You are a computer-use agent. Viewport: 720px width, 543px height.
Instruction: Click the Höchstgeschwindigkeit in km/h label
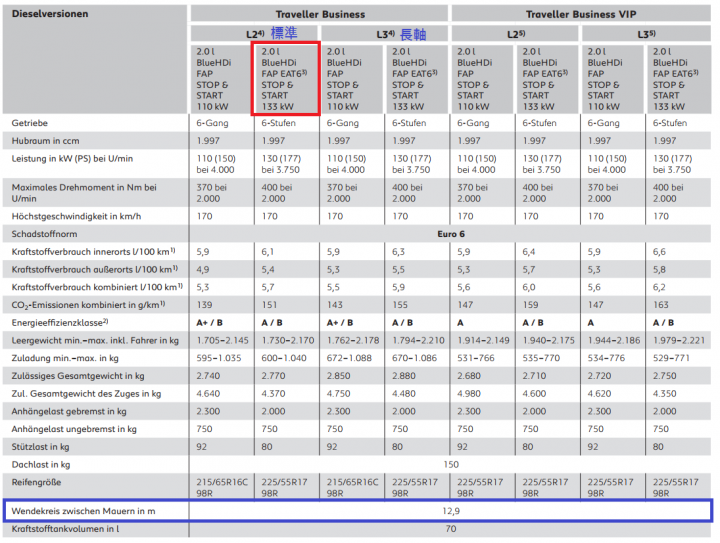click(76, 216)
